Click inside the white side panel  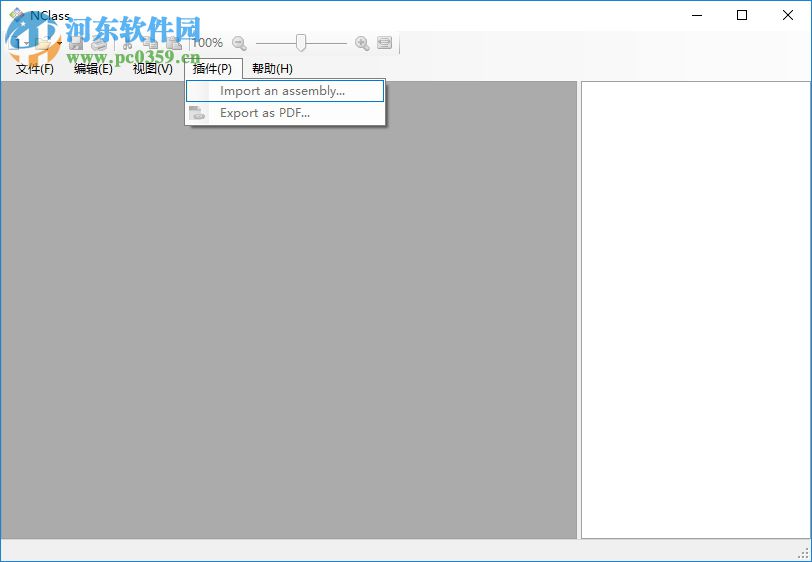(695, 310)
